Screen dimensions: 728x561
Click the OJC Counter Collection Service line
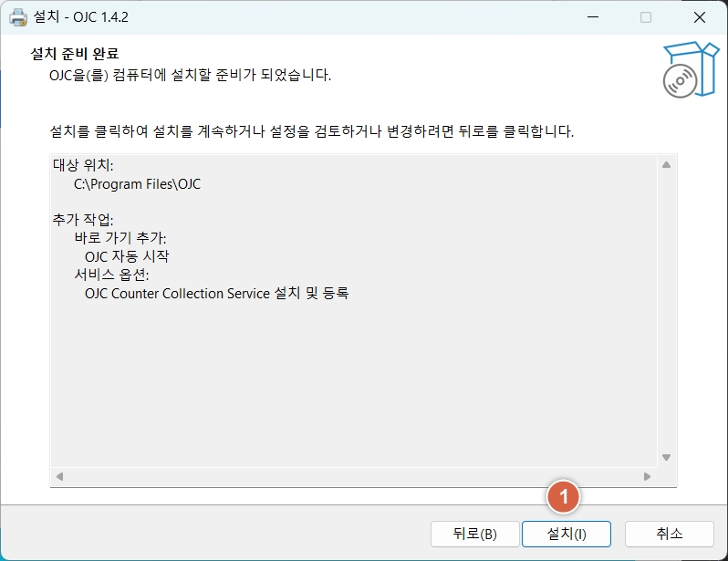coord(217,294)
